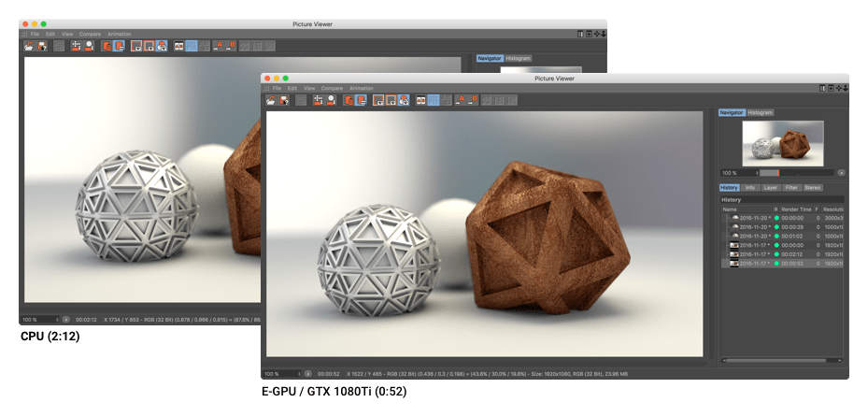Image resolution: width=868 pixels, height=417 pixels.
Task: Select Filter tab in front window
Action: [791, 188]
